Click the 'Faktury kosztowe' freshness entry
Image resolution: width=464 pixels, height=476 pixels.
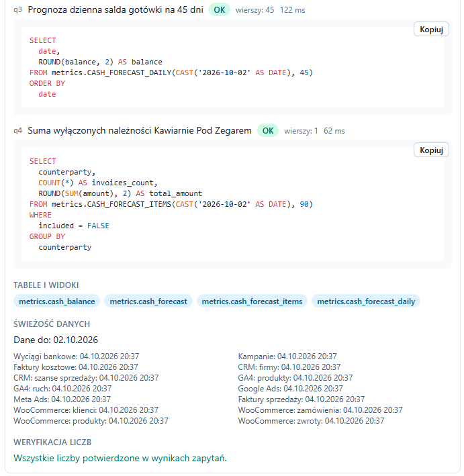76,367
